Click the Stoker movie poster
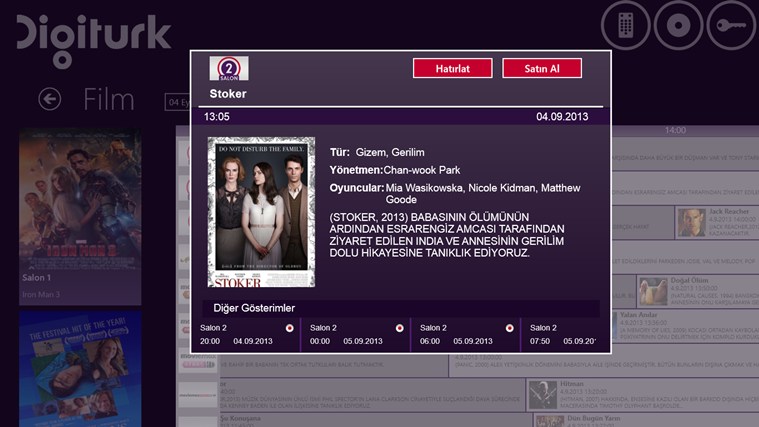The height and width of the screenshot is (427, 759). coord(261,212)
